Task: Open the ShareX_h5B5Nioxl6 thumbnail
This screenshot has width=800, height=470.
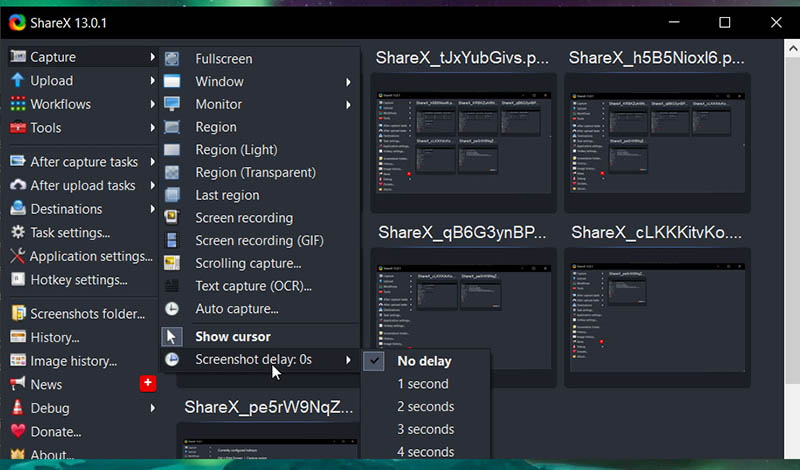Action: tap(657, 142)
